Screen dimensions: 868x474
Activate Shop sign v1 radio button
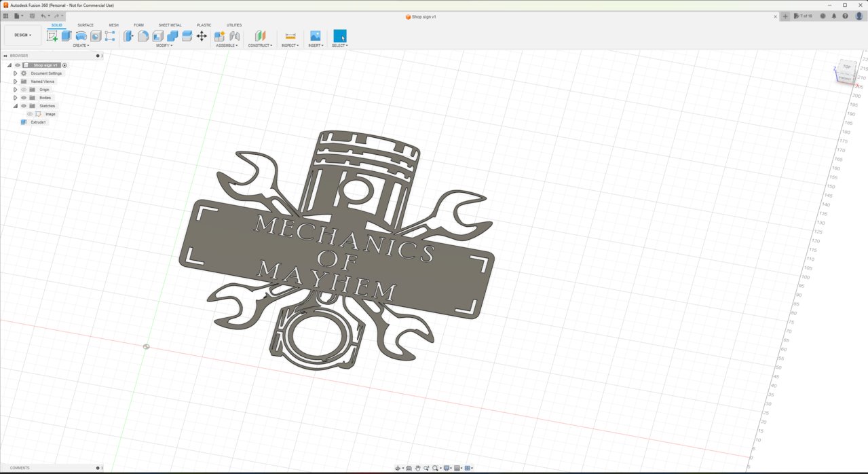click(64, 65)
